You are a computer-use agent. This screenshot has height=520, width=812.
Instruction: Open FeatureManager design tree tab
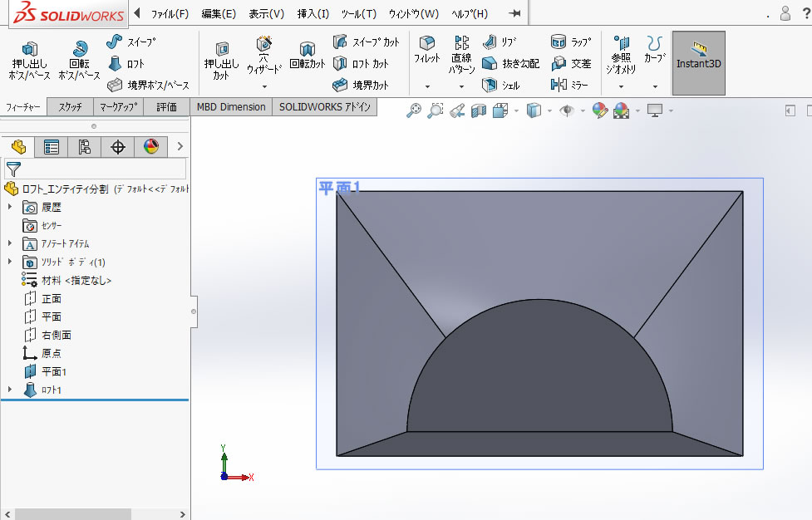point(18,147)
